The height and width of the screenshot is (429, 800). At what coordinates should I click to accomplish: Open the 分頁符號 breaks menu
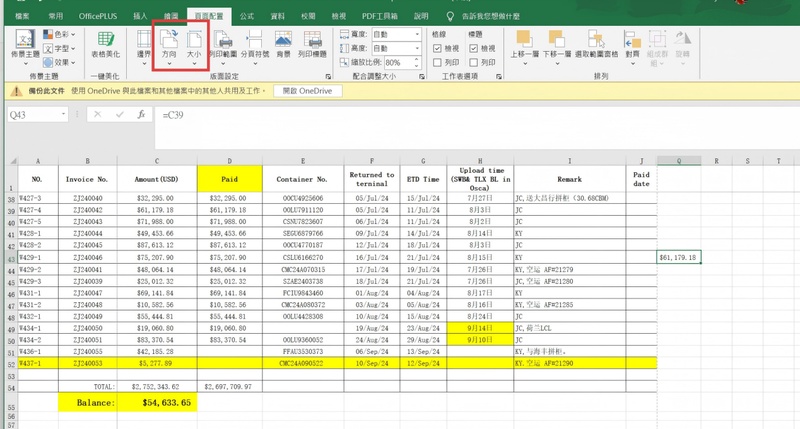point(255,48)
